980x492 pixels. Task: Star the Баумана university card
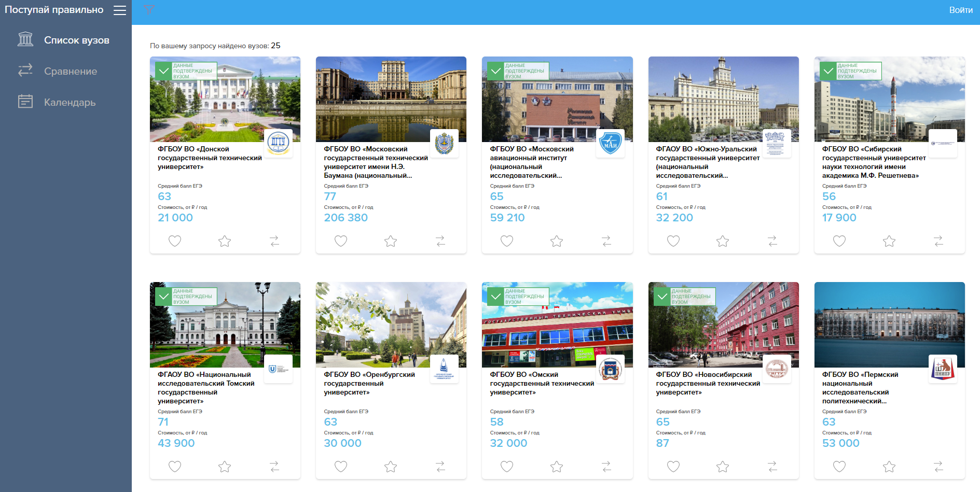pos(391,241)
